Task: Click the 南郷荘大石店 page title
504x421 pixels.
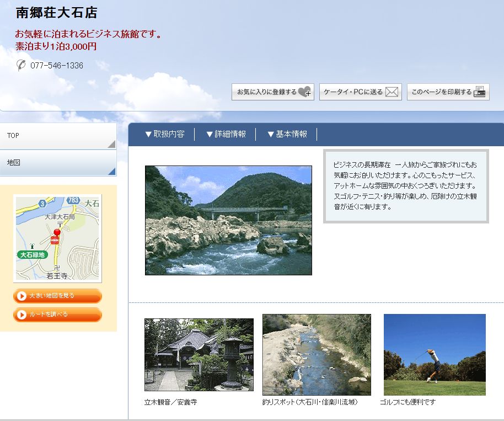Action: pos(57,13)
